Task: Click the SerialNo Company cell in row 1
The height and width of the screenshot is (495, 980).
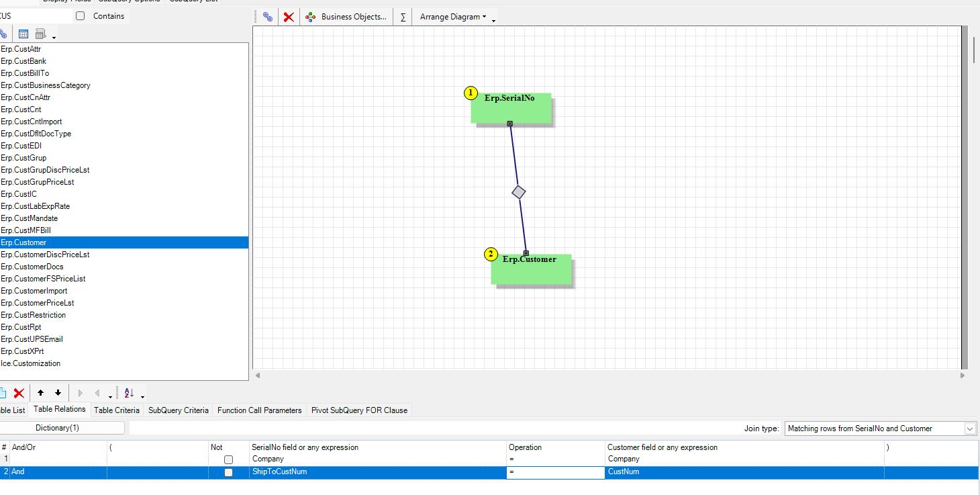Action: click(x=378, y=459)
